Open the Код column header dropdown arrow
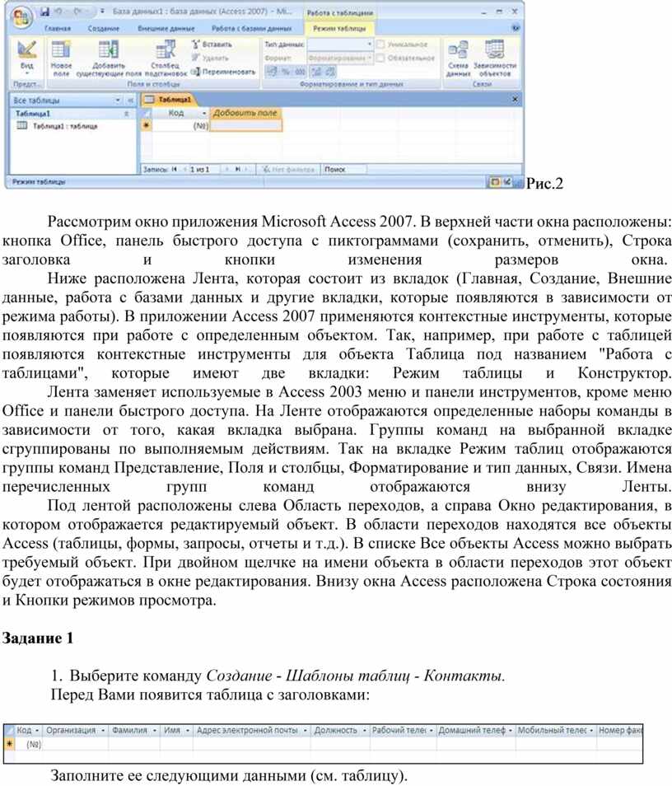This screenshot has height=786, width=672. [204, 114]
